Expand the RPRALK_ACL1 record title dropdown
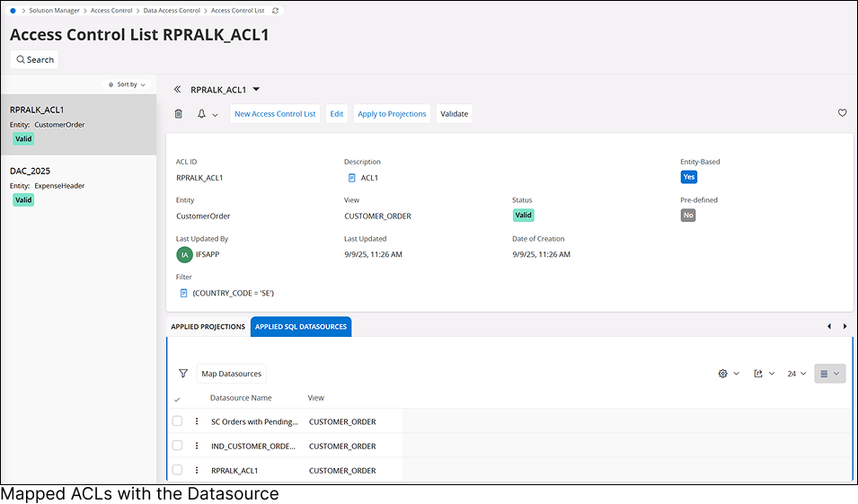 [x=256, y=90]
